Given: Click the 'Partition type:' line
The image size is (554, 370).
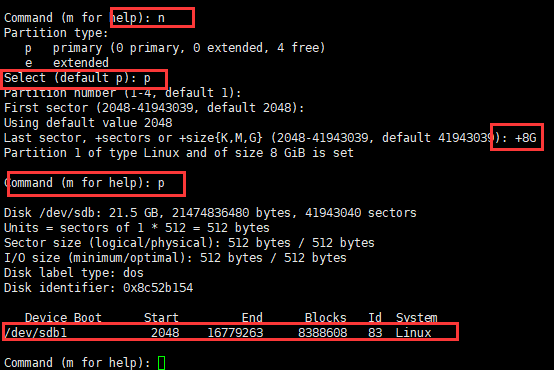Looking at the screenshot, I should click(56, 33).
